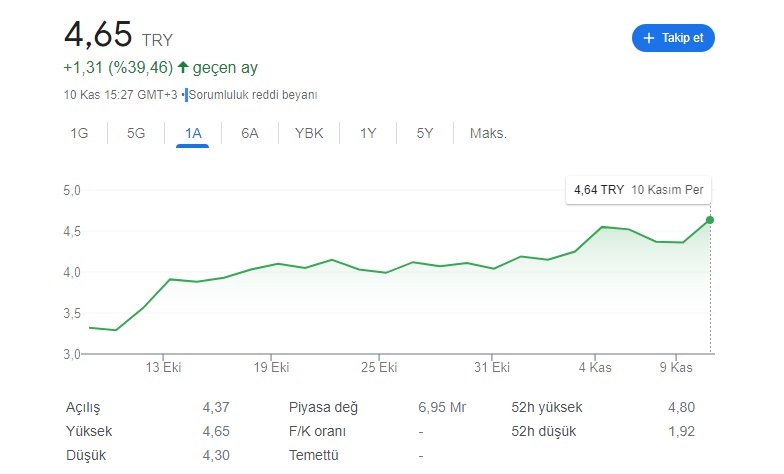
Task: Select the 5Y chart range
Action: click(424, 134)
